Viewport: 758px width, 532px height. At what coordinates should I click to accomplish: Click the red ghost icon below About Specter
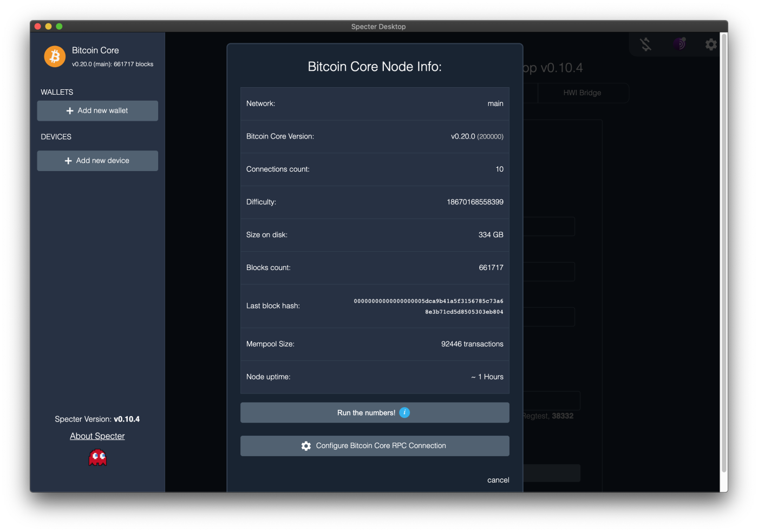(x=97, y=458)
